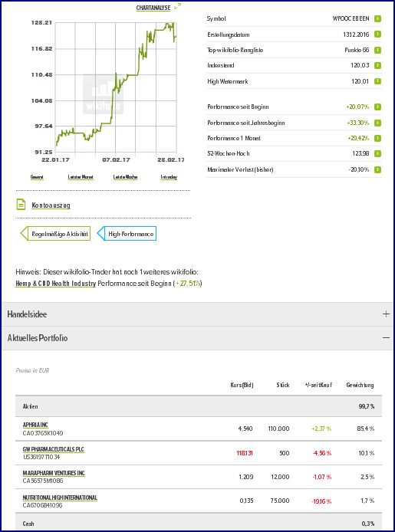This screenshot has width=395, height=532.
Task: Click the Regelmäßige Aktivität tag
Action: point(55,234)
